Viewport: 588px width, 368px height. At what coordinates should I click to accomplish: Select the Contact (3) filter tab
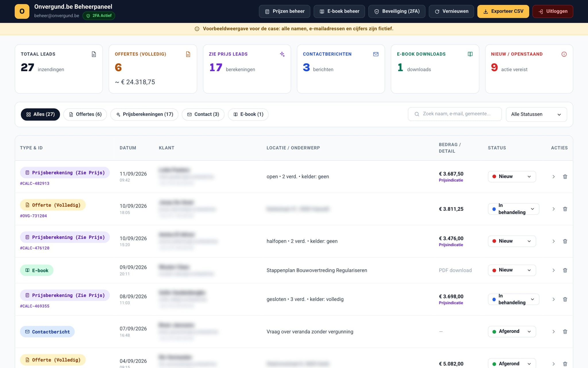tap(203, 114)
